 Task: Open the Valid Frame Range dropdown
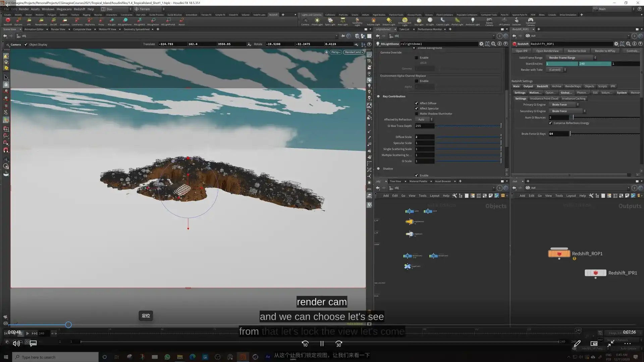[571, 57]
